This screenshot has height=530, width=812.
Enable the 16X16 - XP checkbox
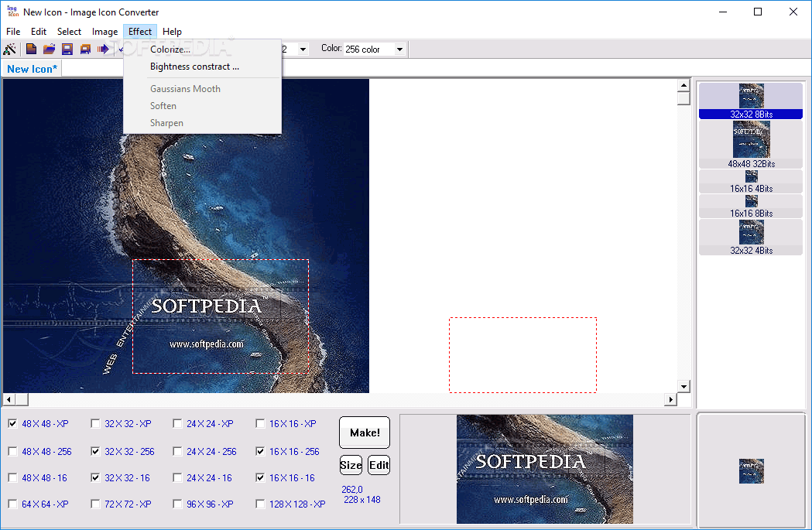coord(260,424)
